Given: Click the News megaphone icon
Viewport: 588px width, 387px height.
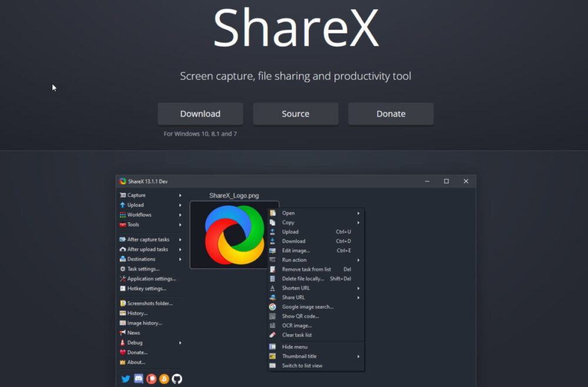Looking at the screenshot, I should point(123,333).
